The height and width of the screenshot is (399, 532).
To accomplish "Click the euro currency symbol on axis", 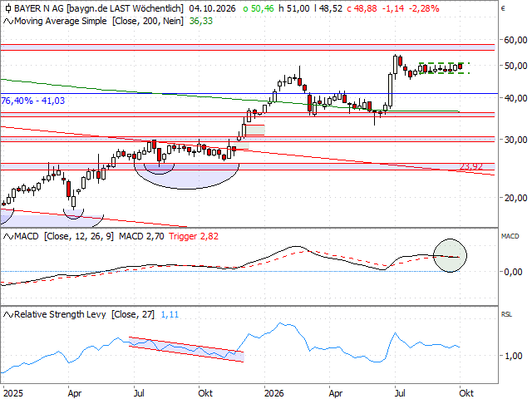I will [503, 8].
